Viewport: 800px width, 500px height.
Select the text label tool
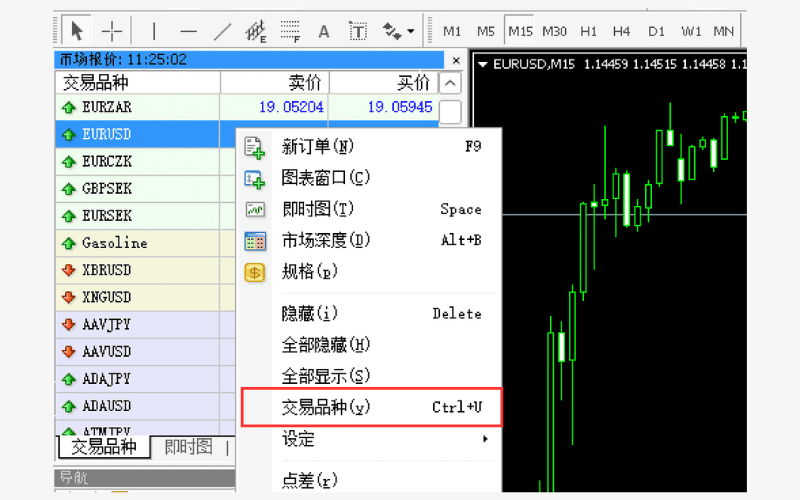[358, 32]
